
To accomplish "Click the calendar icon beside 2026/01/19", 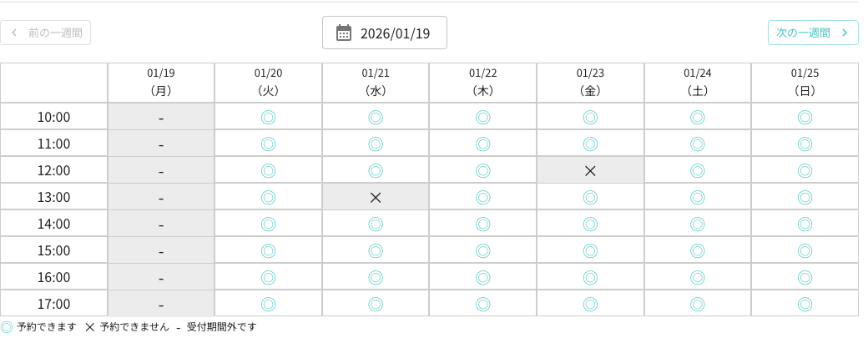I will tap(344, 33).
